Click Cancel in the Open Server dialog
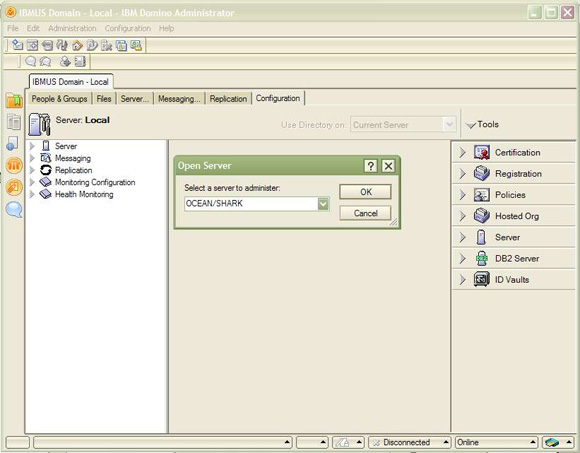 [x=365, y=213]
